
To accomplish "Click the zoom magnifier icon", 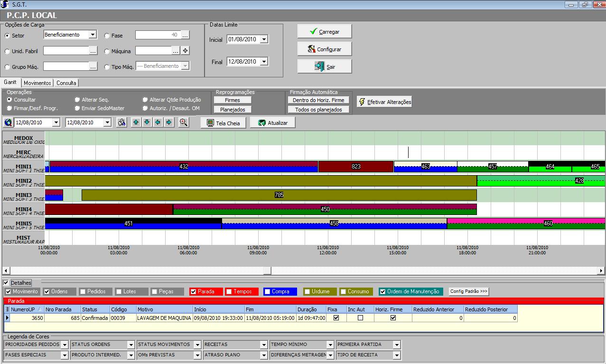I will [184, 122].
